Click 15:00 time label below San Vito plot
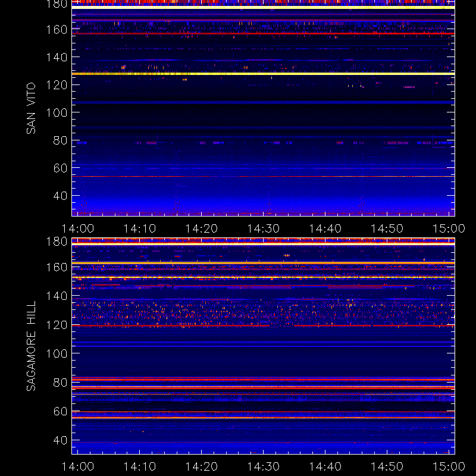The height and width of the screenshot is (476, 476). pyautogui.click(x=449, y=228)
